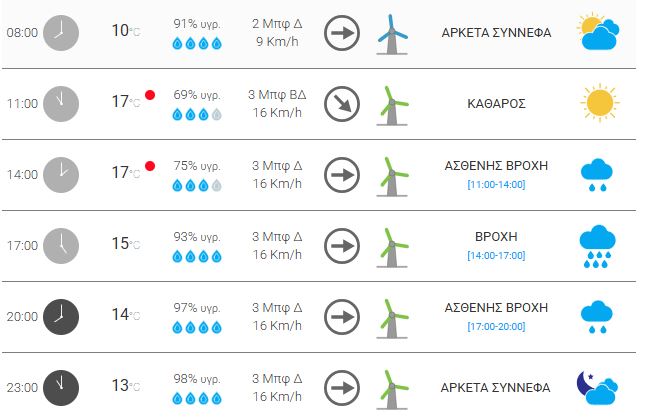Click the green wind turbine icon at 17:00
The width and height of the screenshot is (654, 418).
395,245
